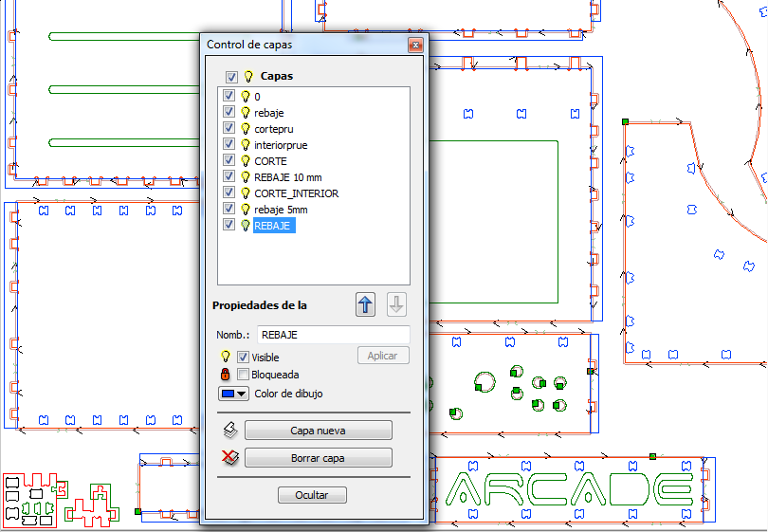The image size is (768, 532).
Task: Uncheck the CORTE layer checkbox
Action: [x=229, y=160]
